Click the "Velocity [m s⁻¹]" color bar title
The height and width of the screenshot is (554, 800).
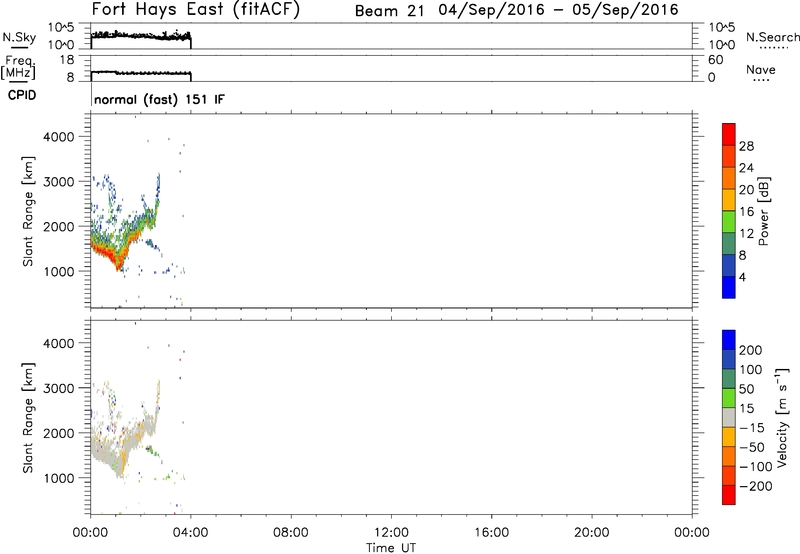(782, 417)
